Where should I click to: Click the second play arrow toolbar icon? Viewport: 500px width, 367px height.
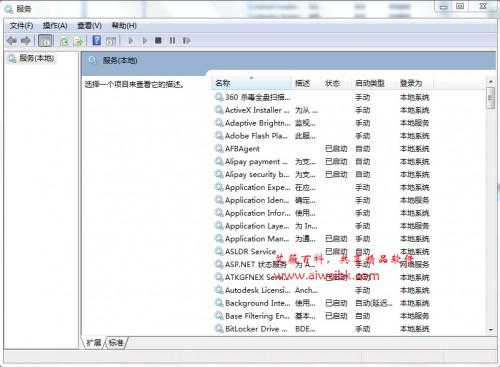145,41
